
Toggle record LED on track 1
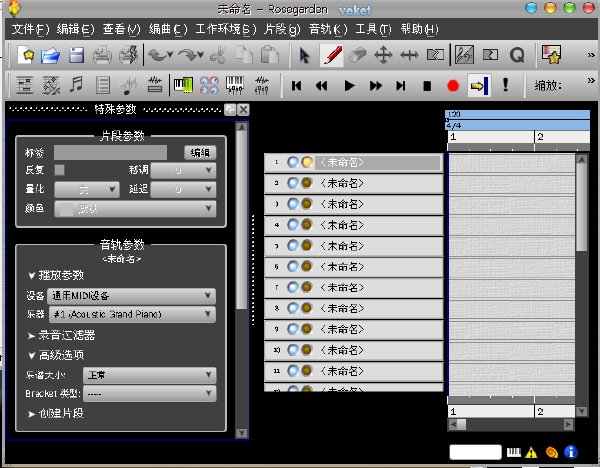(x=307, y=162)
